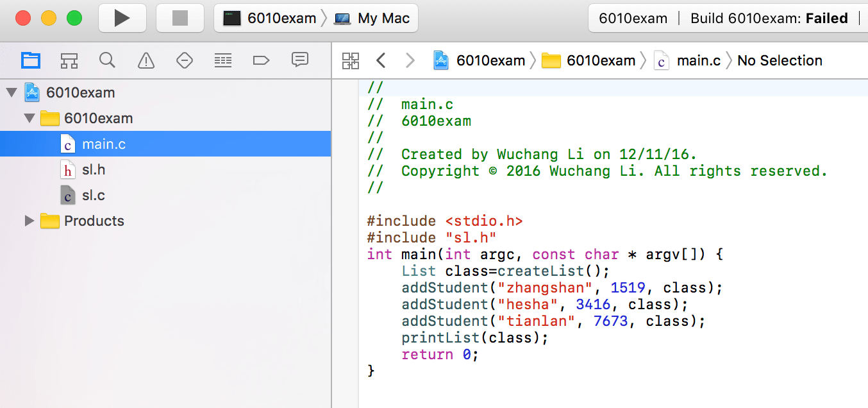Screen dimensions: 868x408
Task: Click the main.c breadcrumb in jump bar
Action: point(698,60)
